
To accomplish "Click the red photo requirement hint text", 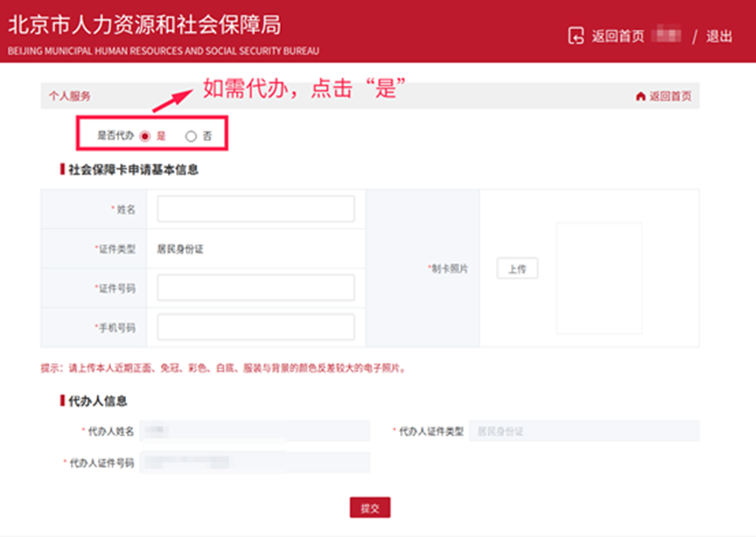I will (x=224, y=368).
